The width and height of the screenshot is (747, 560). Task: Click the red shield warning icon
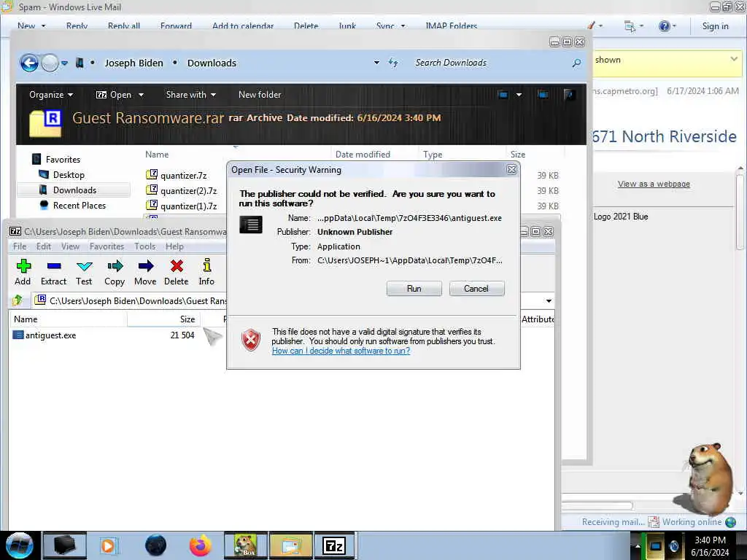[251, 340]
